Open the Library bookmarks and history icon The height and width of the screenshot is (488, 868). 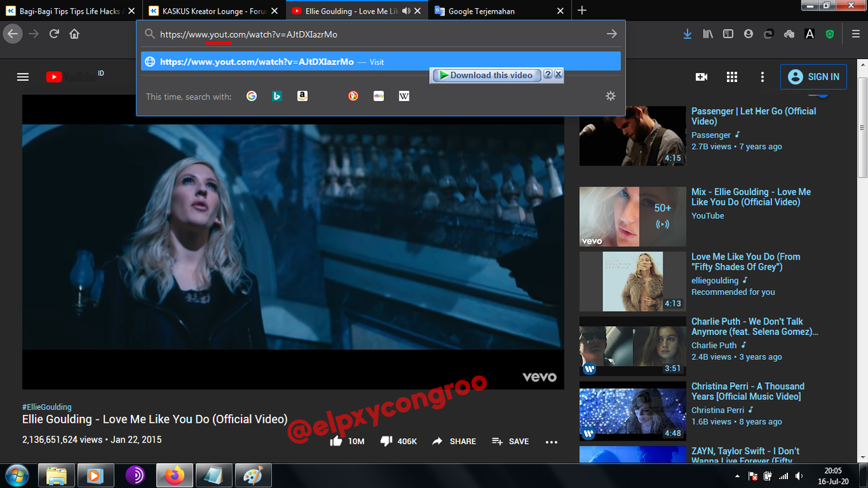click(x=708, y=34)
